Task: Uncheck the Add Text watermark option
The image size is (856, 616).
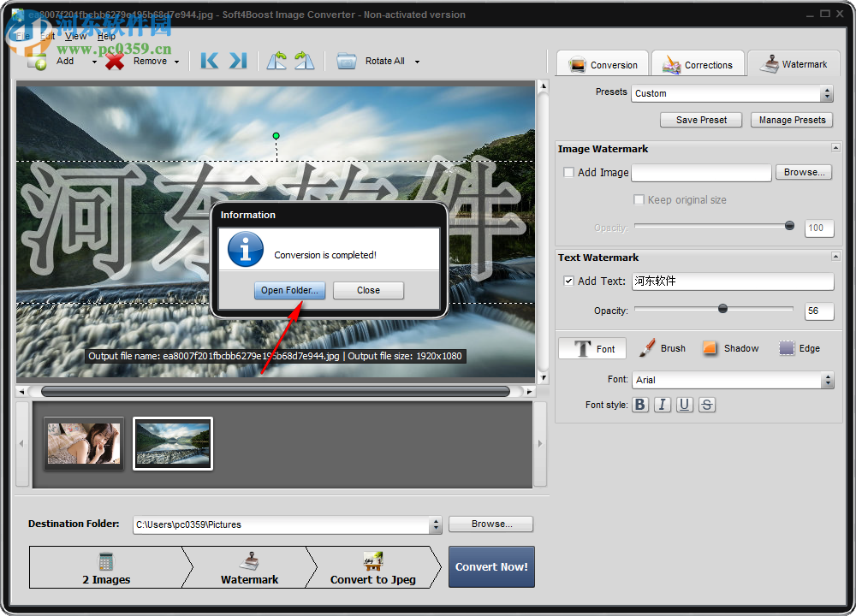Action: click(x=568, y=281)
